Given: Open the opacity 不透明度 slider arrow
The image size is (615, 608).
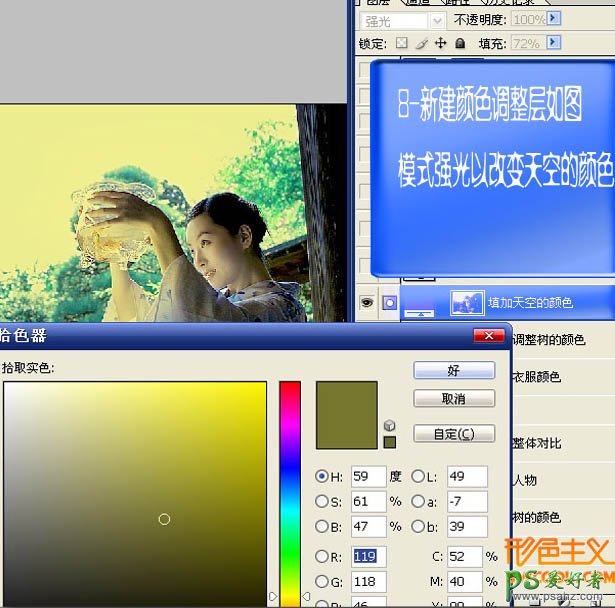Looking at the screenshot, I should (554, 20).
